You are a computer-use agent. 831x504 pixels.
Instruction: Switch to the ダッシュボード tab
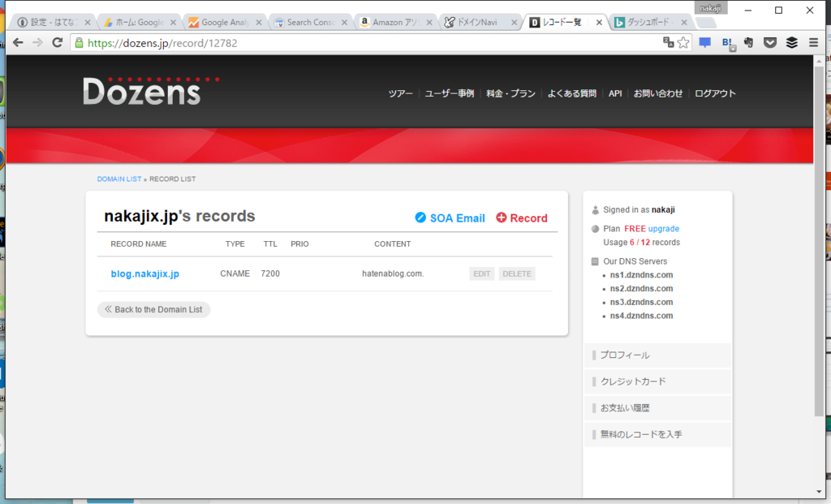[651, 22]
